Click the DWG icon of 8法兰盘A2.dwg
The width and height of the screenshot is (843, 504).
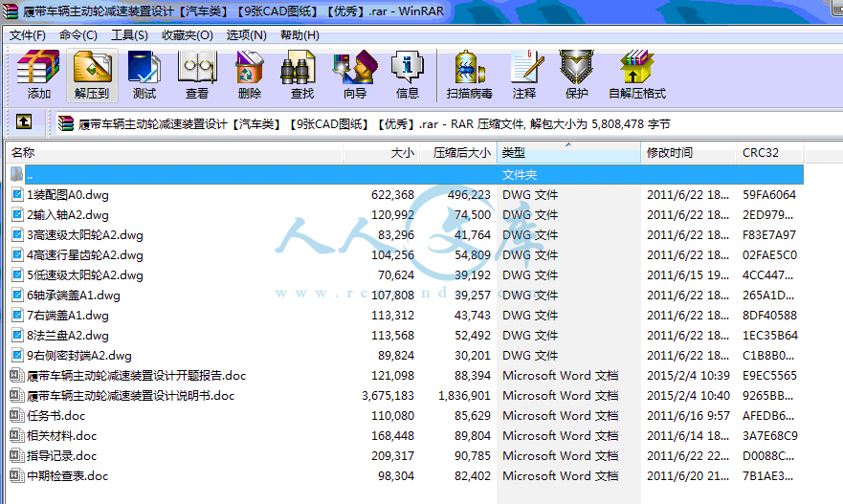(17, 336)
